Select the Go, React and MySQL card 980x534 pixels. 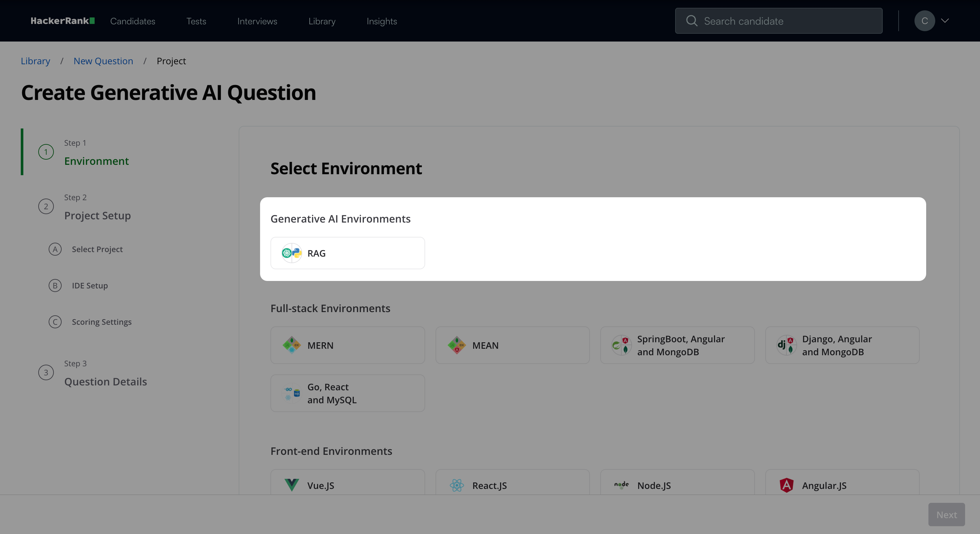tap(348, 393)
